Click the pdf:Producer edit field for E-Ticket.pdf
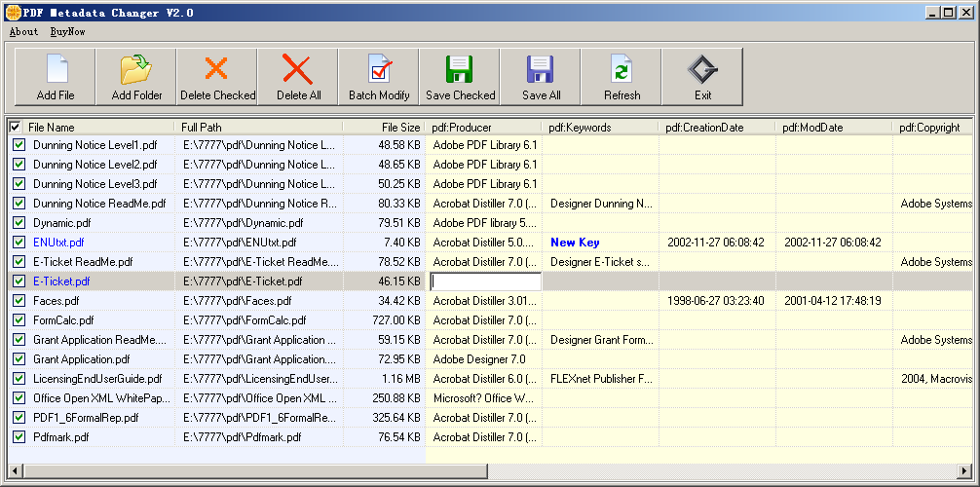The width and height of the screenshot is (980, 487). pyautogui.click(x=485, y=281)
